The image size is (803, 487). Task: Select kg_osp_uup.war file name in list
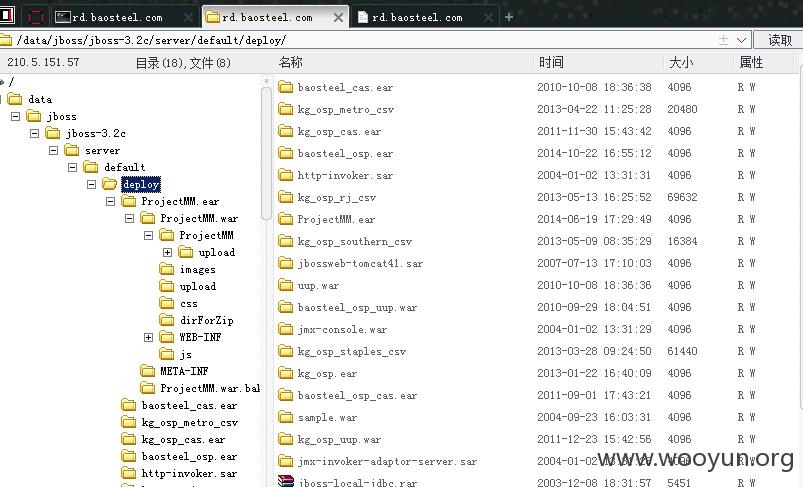coord(339,439)
